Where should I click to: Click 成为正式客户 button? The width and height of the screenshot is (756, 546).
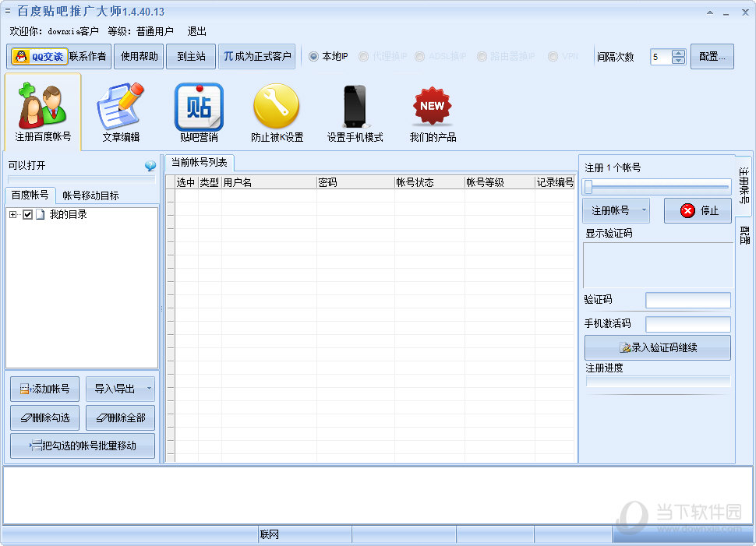tap(257, 56)
